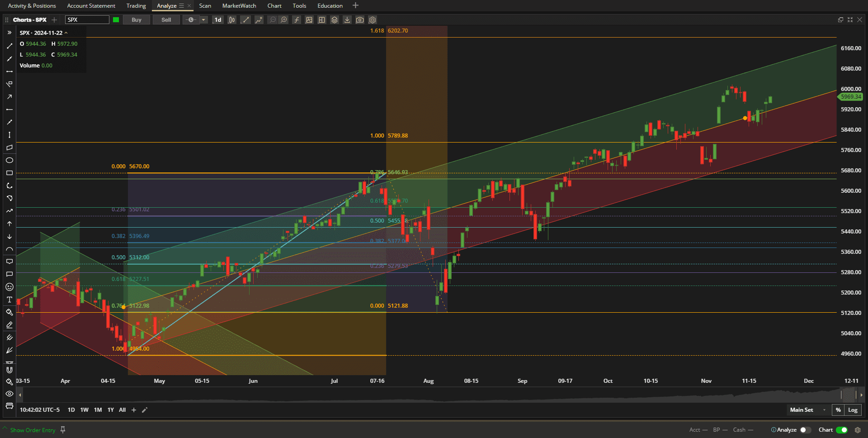Click the chart navigator scrollbar right arrow
Screen dimensions: 868x438
click(861, 395)
